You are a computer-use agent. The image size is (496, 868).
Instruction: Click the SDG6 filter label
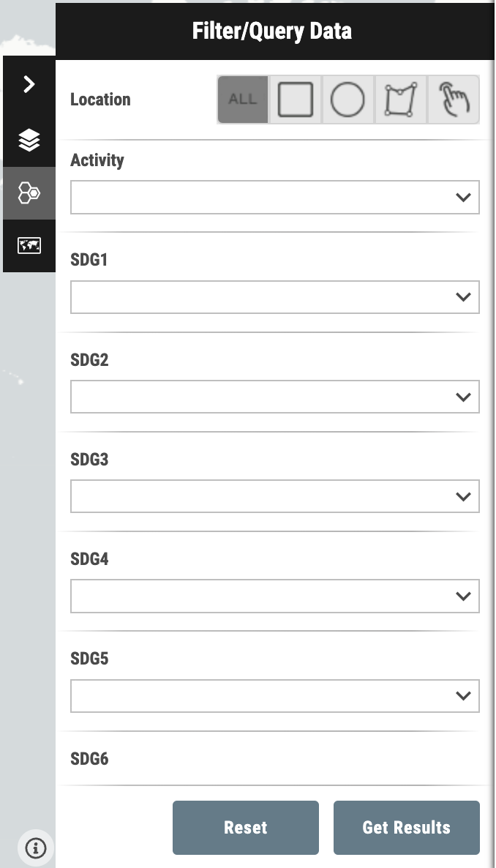(89, 759)
